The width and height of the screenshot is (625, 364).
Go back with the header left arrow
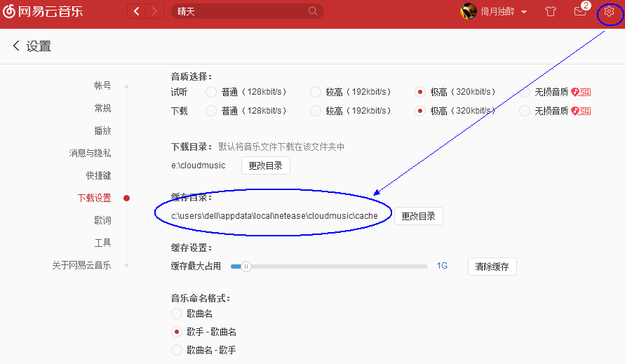(x=136, y=11)
